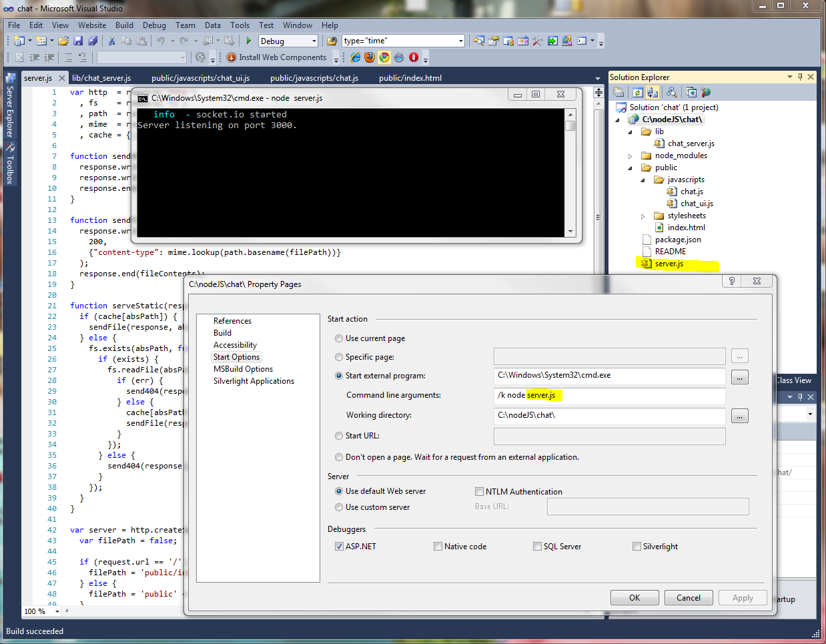
Task: Click the Save All icon in toolbar
Action: point(93,41)
